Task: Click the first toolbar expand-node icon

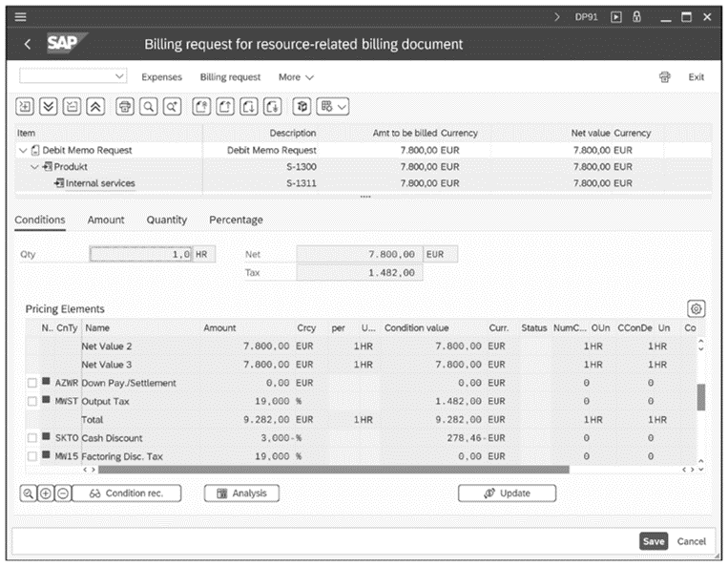Action: (x=25, y=106)
